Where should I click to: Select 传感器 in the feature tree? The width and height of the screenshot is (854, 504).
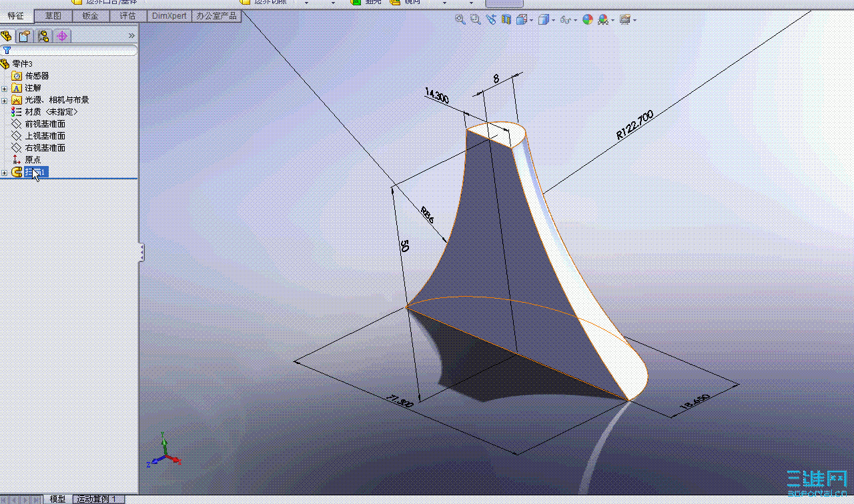[x=37, y=76]
